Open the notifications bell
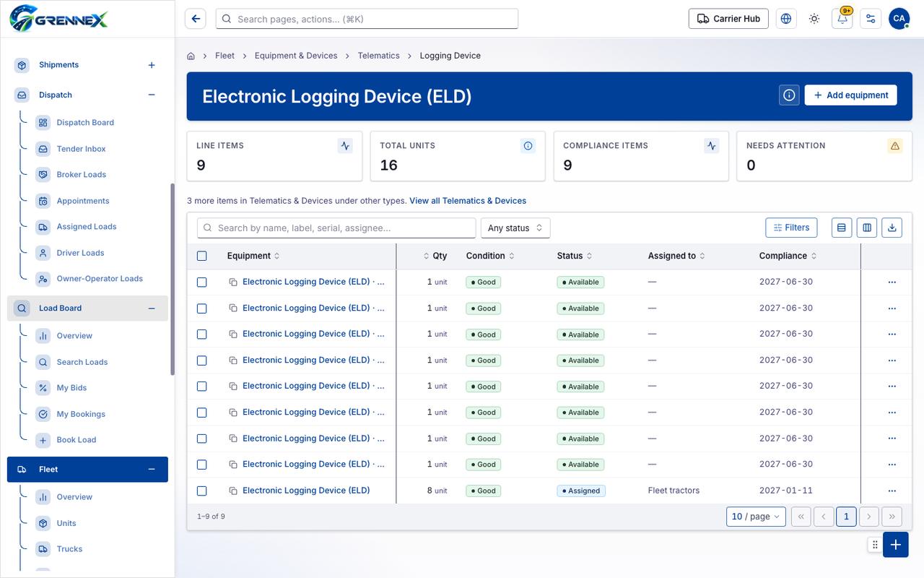The width and height of the screenshot is (924, 578). (842, 19)
